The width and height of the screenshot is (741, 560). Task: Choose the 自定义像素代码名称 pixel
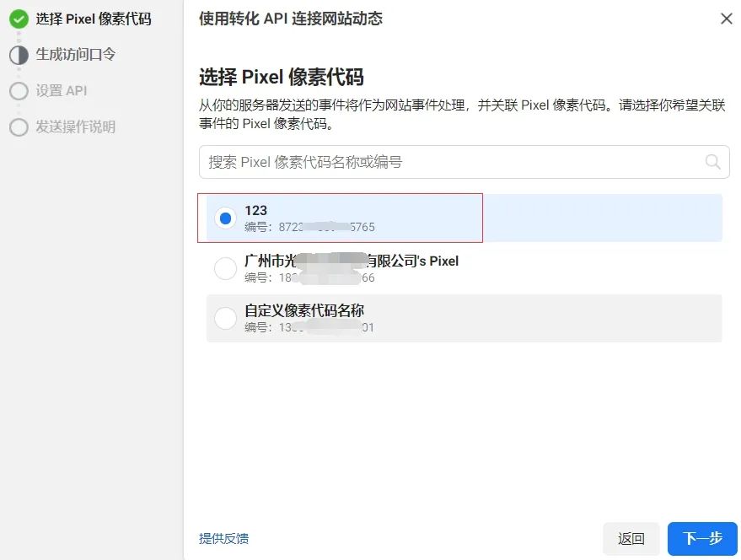pos(225,318)
